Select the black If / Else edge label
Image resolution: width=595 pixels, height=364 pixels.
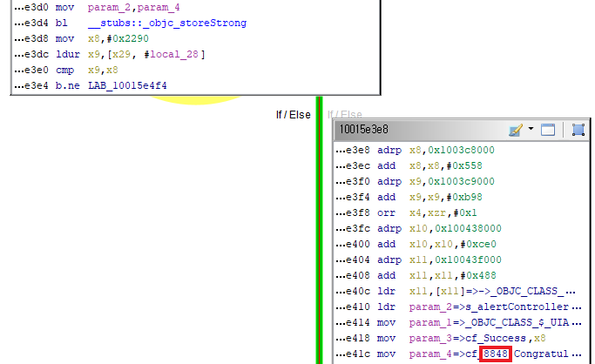[x=294, y=114]
